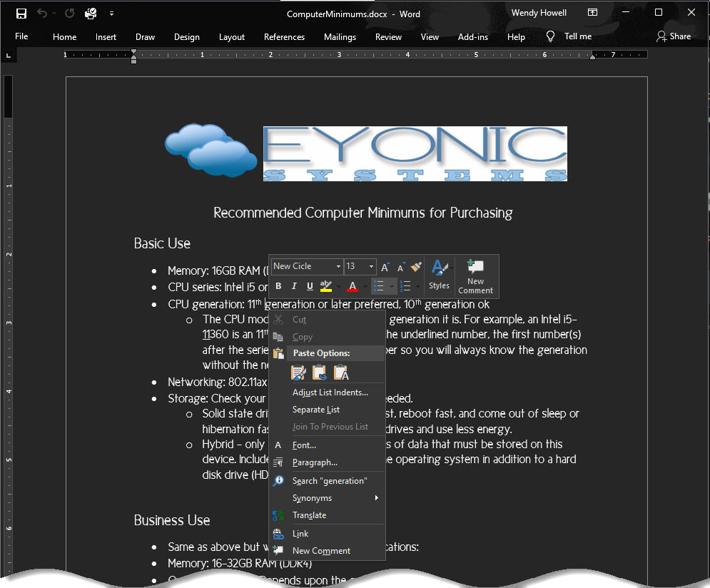Viewport: 710px width, 588px height.
Task: Choose Link from context menu
Action: 327,534
